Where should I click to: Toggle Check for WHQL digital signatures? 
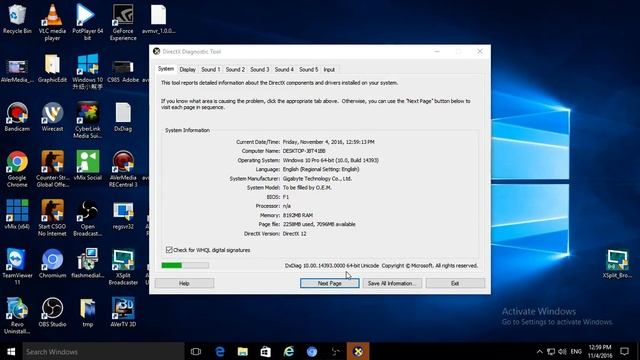coord(169,250)
